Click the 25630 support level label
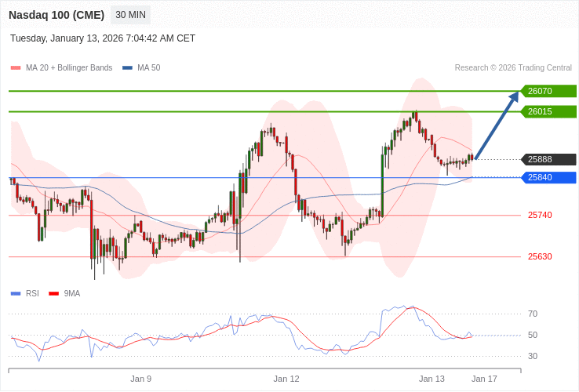 (x=540, y=256)
